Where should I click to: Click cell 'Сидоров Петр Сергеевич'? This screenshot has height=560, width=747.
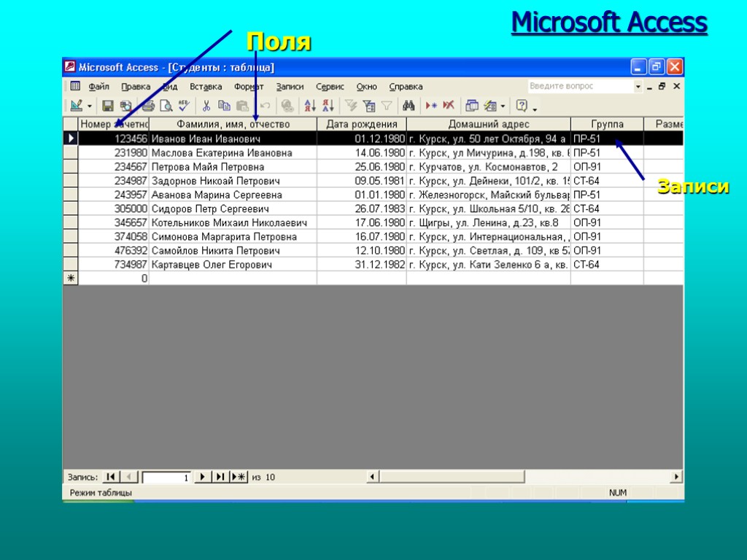click(x=233, y=209)
